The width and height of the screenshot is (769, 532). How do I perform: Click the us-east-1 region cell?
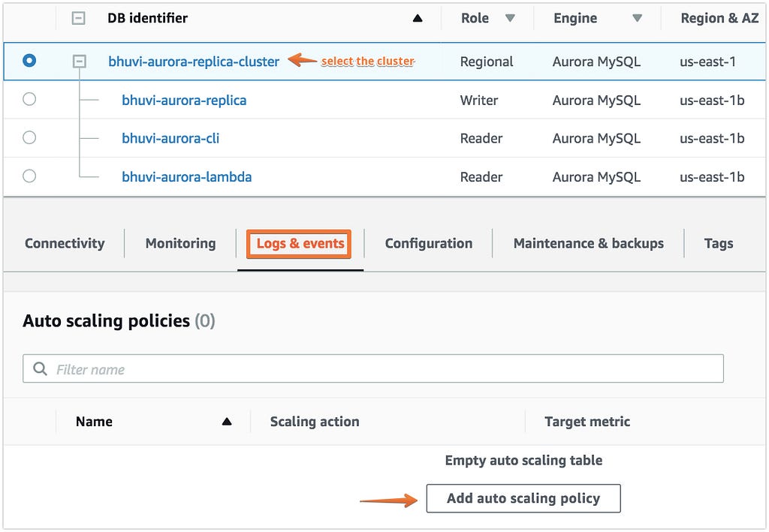coord(707,62)
